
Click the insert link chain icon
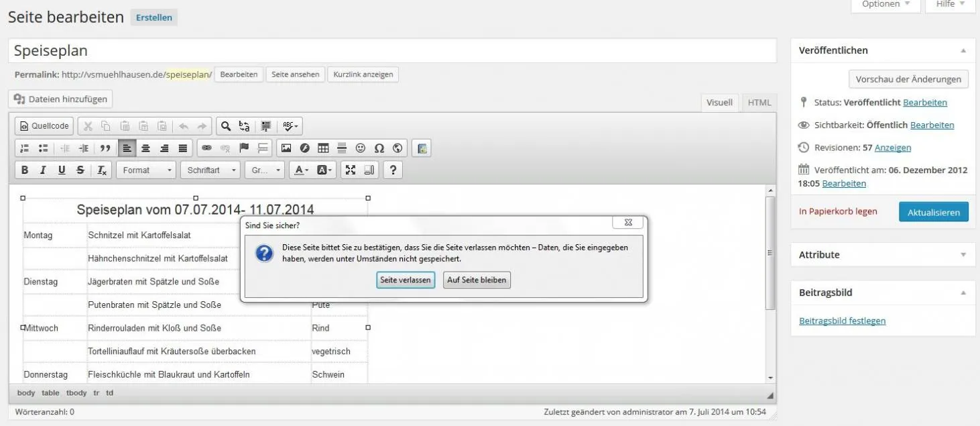[206, 148]
